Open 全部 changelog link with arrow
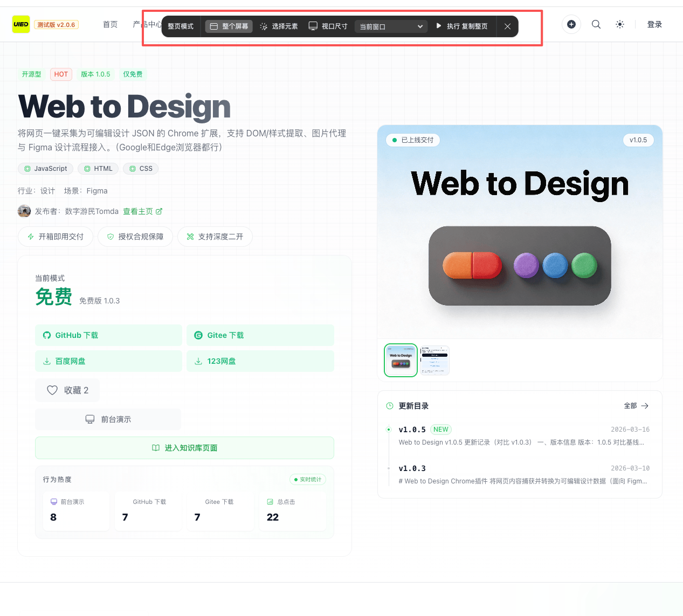Image resolution: width=683 pixels, height=616 pixels. coord(636,406)
